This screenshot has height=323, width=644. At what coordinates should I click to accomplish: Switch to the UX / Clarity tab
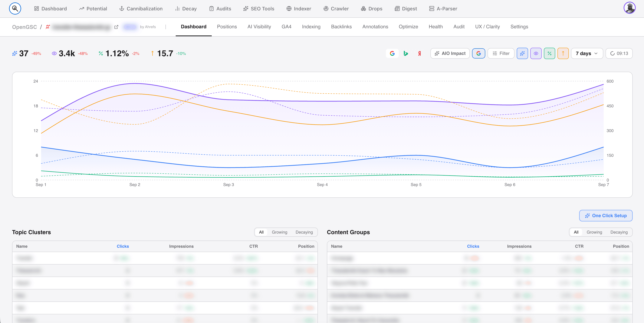click(x=487, y=27)
